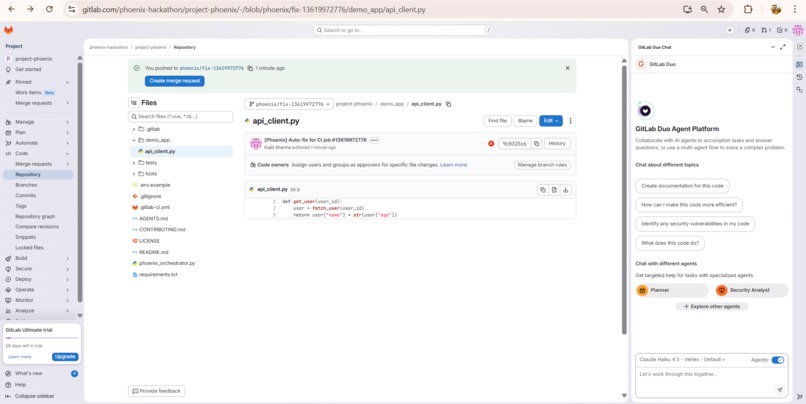Click Create merge request button
The height and width of the screenshot is (404, 806).
175,81
